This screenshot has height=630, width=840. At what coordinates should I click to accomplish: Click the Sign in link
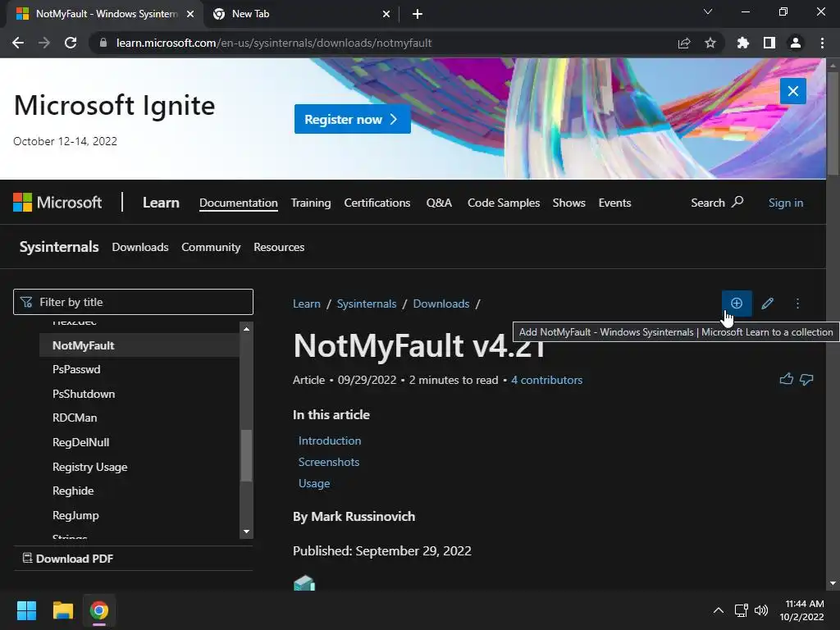tap(785, 203)
